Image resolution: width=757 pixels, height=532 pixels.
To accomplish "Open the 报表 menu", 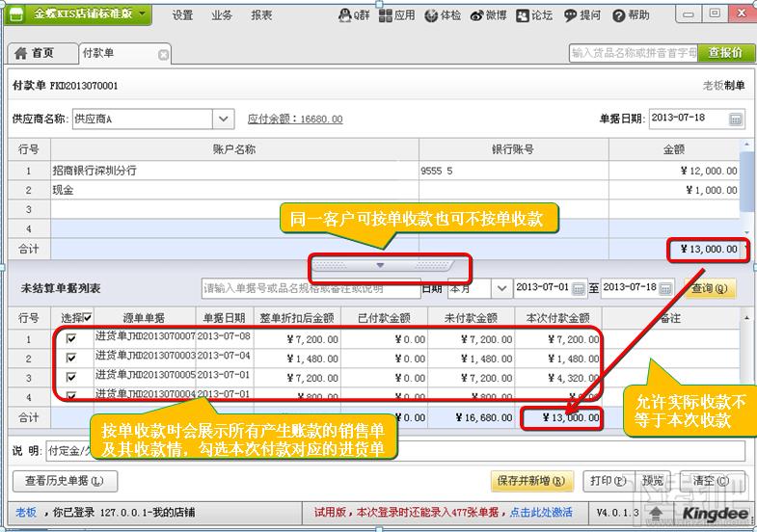I will [261, 15].
